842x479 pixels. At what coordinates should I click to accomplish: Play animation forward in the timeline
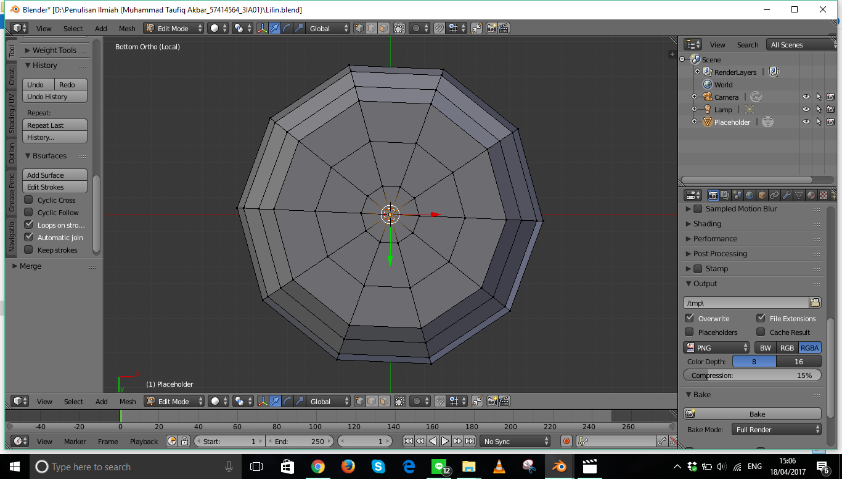pos(445,441)
